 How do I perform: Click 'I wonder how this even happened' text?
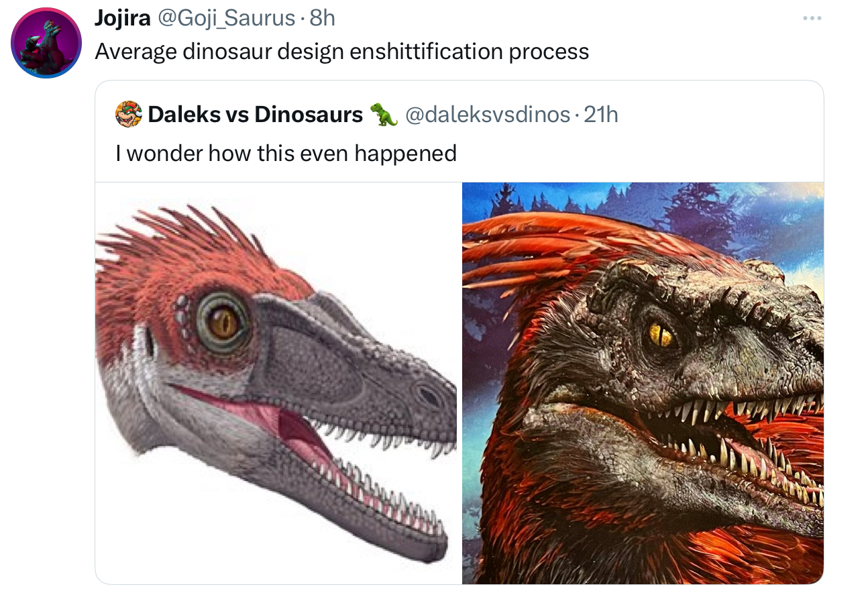pos(286,154)
